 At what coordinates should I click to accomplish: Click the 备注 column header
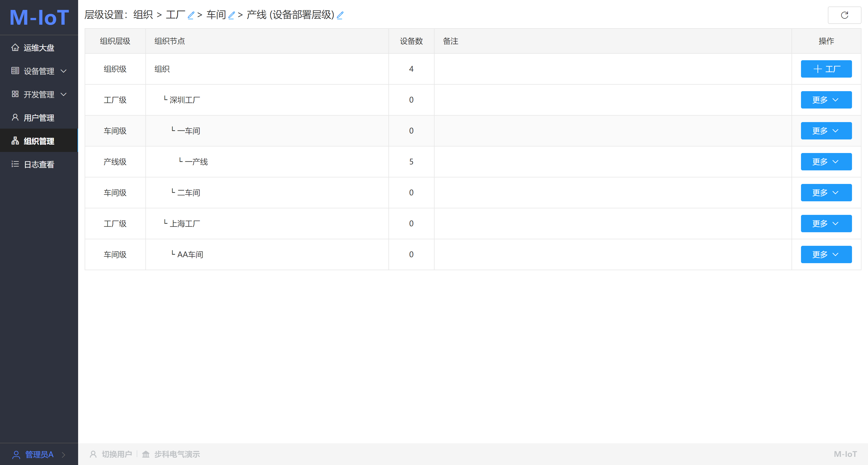click(612, 41)
